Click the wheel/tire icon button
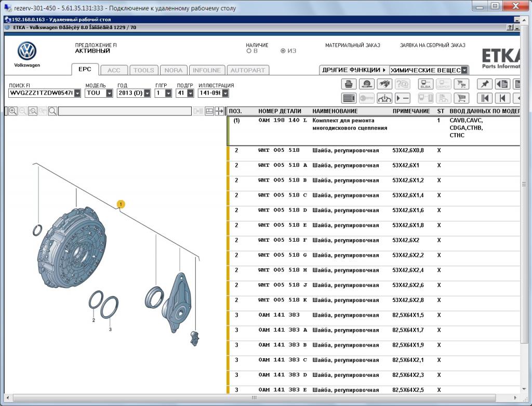This screenshot has width=532, height=406. [x=366, y=84]
